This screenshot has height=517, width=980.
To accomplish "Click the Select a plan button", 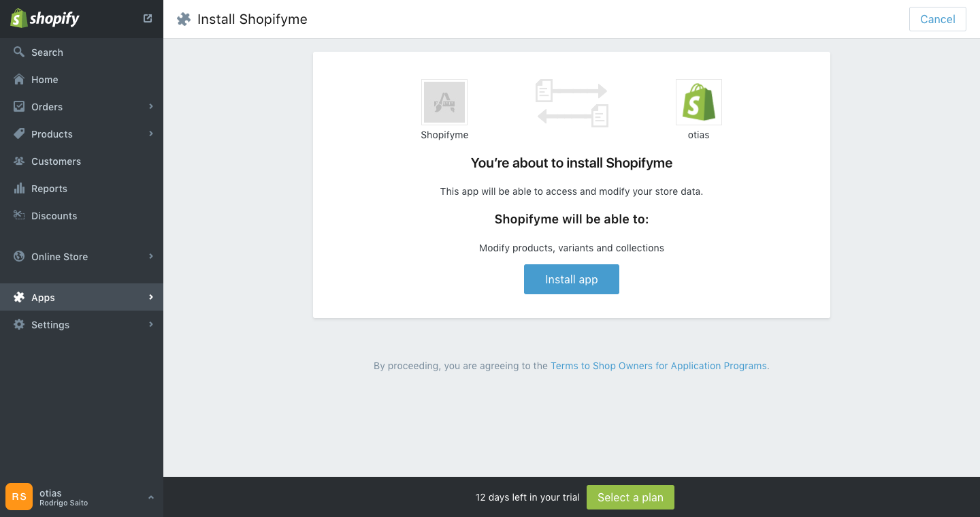I will click(630, 497).
